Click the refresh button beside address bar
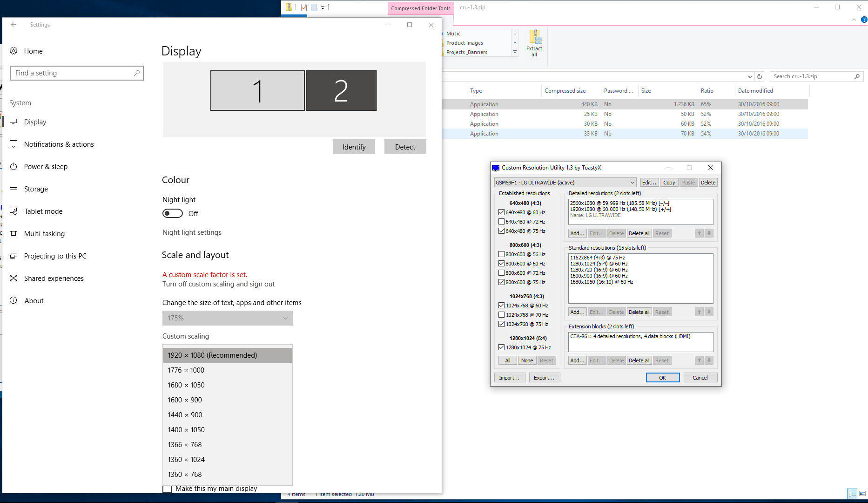The image size is (868, 503). coord(760,76)
